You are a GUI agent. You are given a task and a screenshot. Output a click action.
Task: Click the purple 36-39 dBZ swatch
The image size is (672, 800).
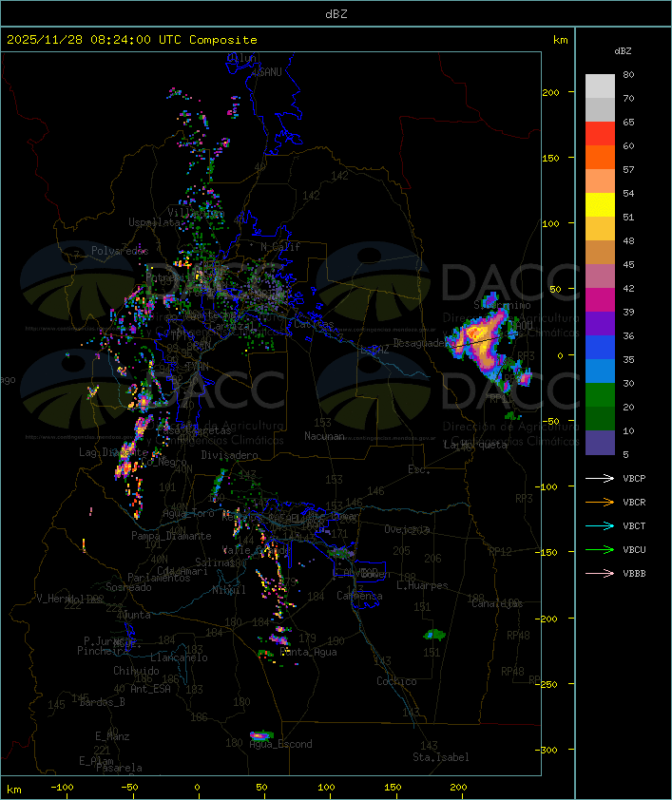600,323
